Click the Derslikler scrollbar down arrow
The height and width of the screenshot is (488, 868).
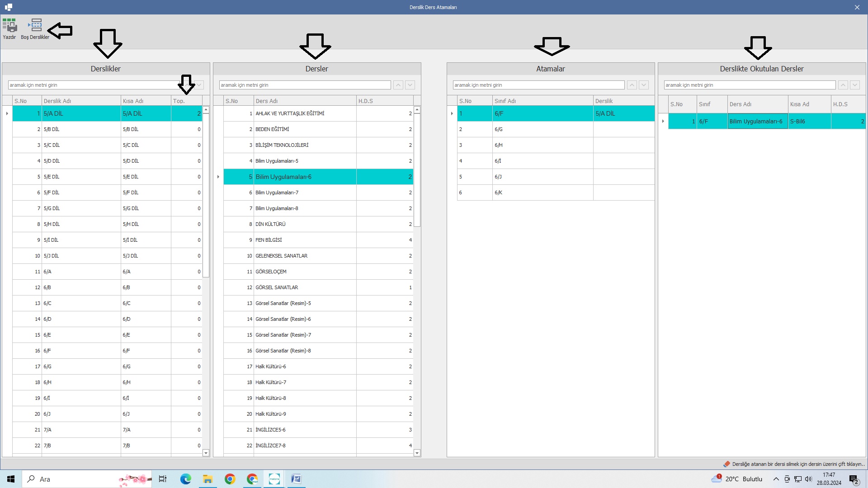pos(206,453)
